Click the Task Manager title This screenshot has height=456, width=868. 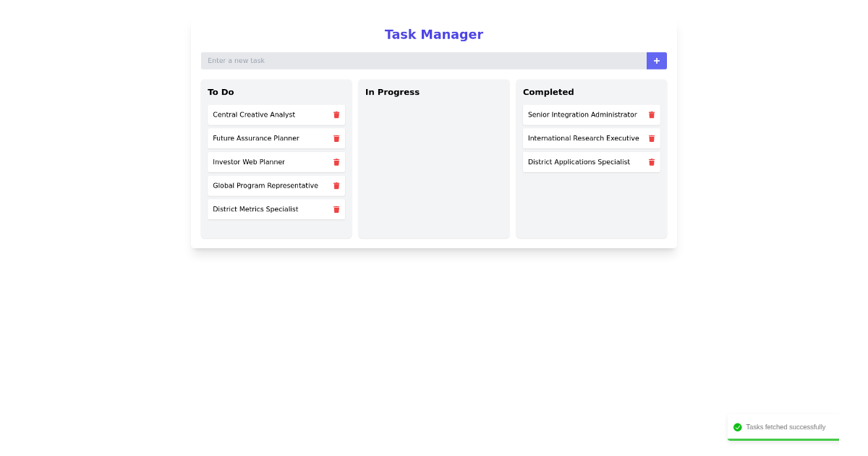433,34
